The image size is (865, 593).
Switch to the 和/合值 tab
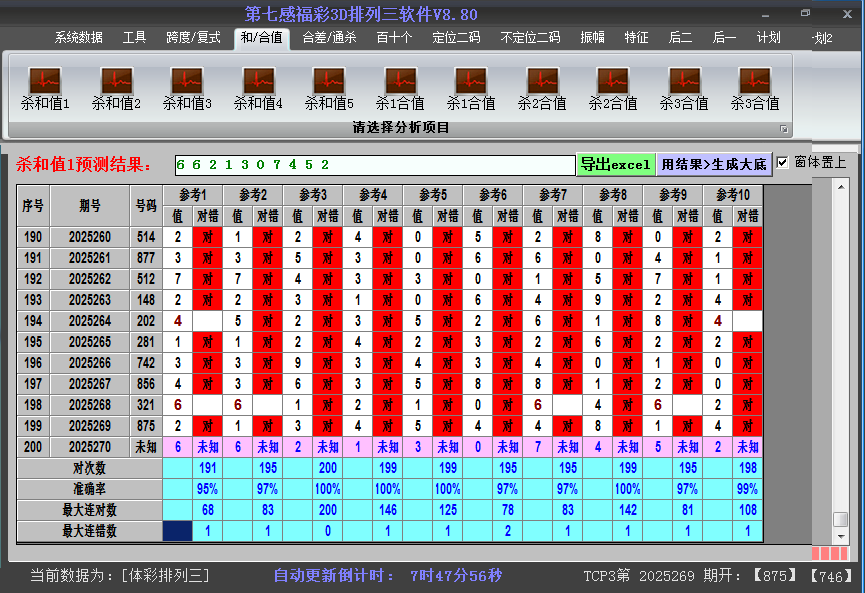(x=262, y=37)
